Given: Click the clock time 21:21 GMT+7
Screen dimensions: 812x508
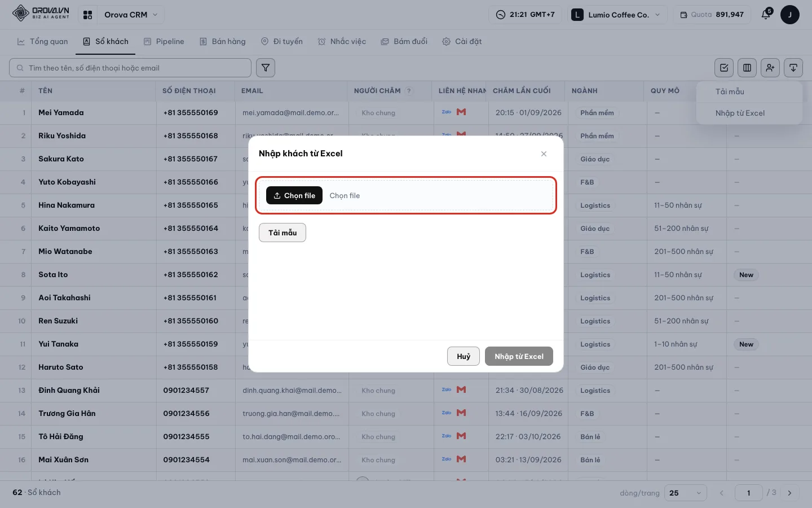Looking at the screenshot, I should [x=525, y=15].
